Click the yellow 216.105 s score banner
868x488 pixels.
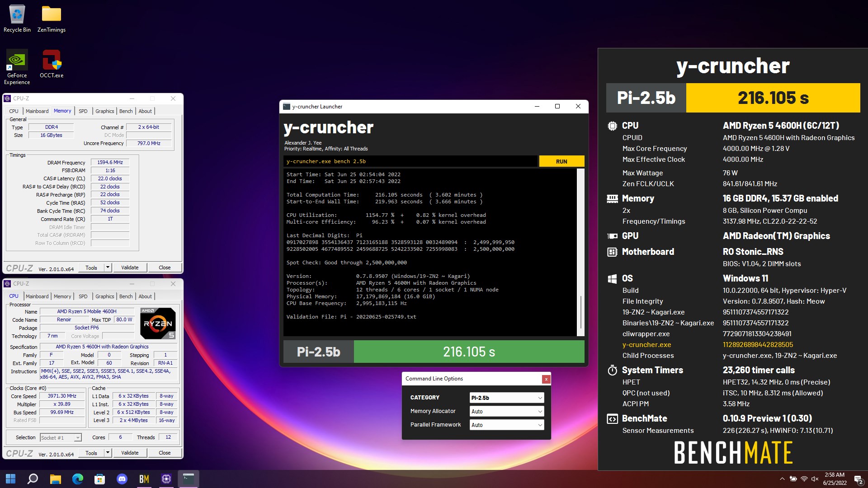coord(773,98)
